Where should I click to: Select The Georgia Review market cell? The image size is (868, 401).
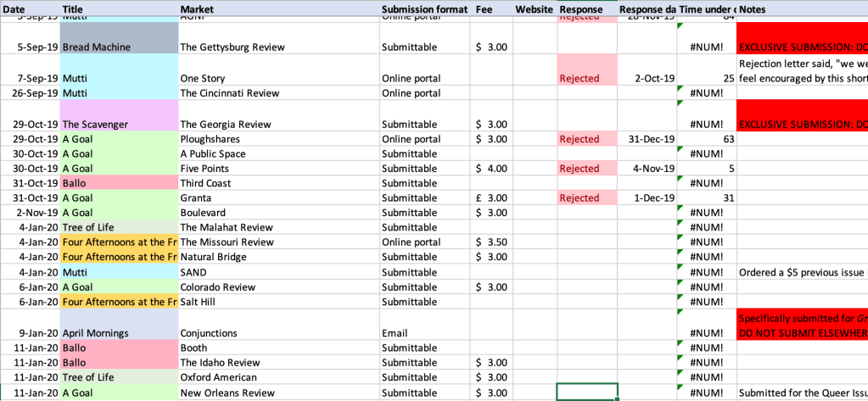(279, 115)
